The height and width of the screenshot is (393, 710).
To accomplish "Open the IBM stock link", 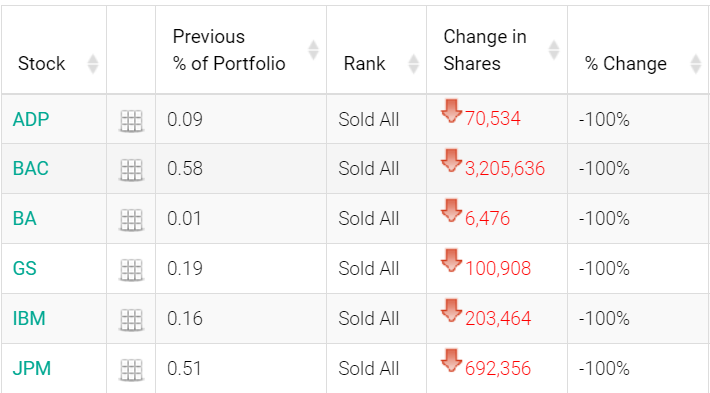I will click(x=29, y=318).
